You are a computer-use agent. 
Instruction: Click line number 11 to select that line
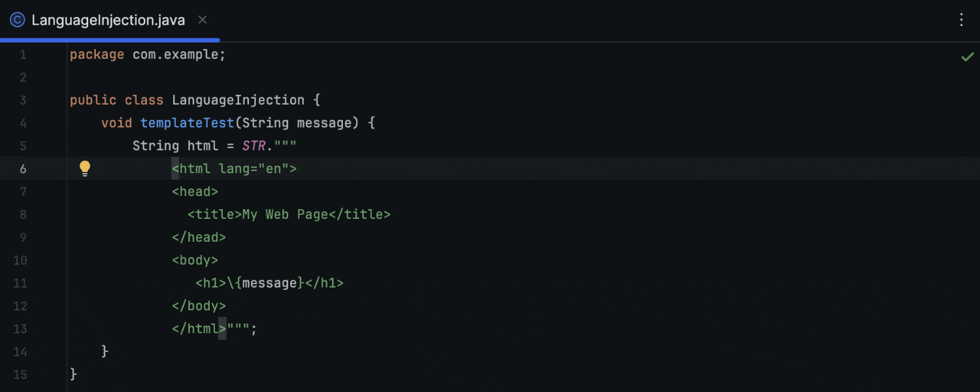coord(20,283)
